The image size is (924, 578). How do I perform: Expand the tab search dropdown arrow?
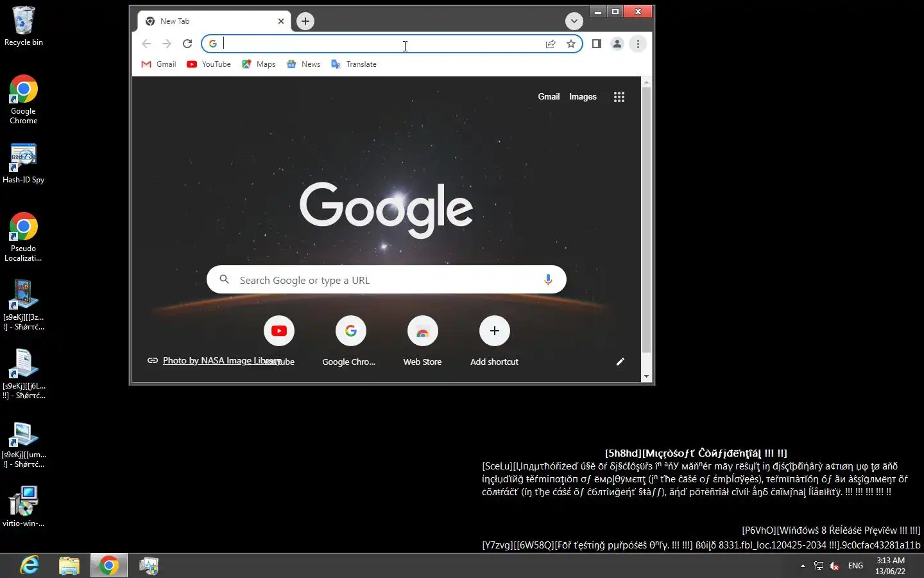[574, 21]
